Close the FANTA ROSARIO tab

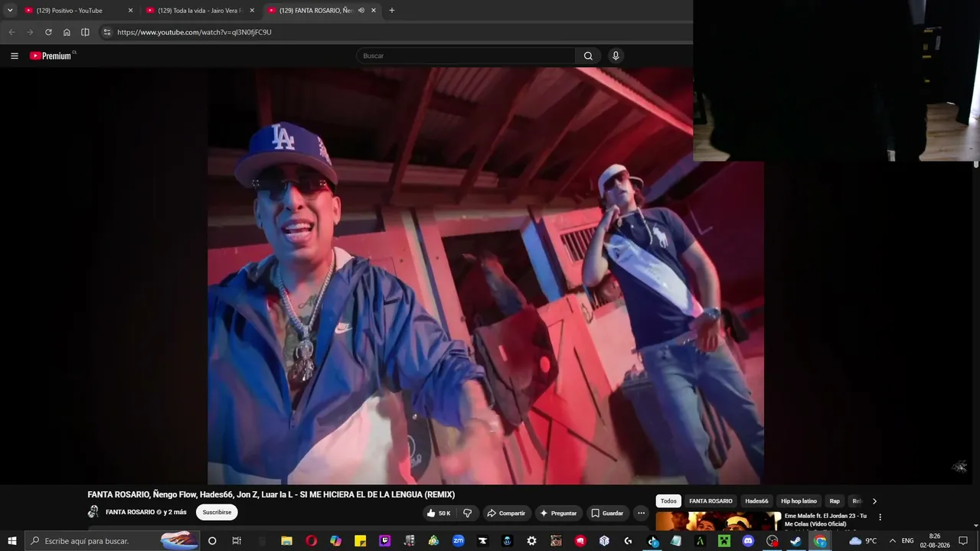(374, 11)
